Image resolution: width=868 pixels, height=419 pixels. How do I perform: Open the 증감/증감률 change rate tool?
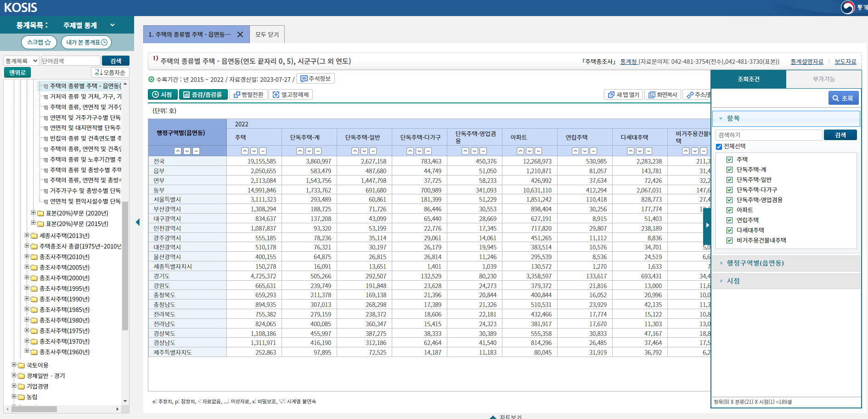[203, 94]
